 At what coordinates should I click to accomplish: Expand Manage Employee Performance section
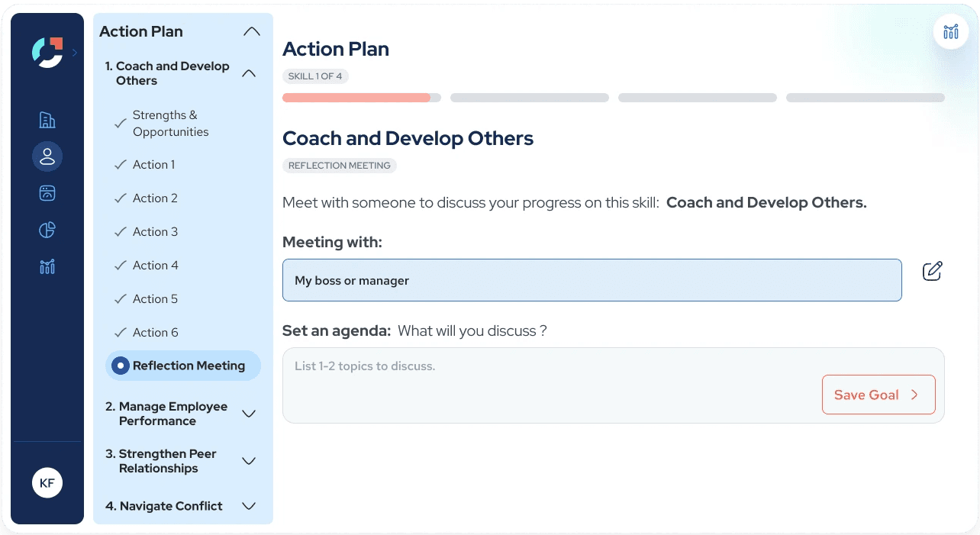pos(248,414)
